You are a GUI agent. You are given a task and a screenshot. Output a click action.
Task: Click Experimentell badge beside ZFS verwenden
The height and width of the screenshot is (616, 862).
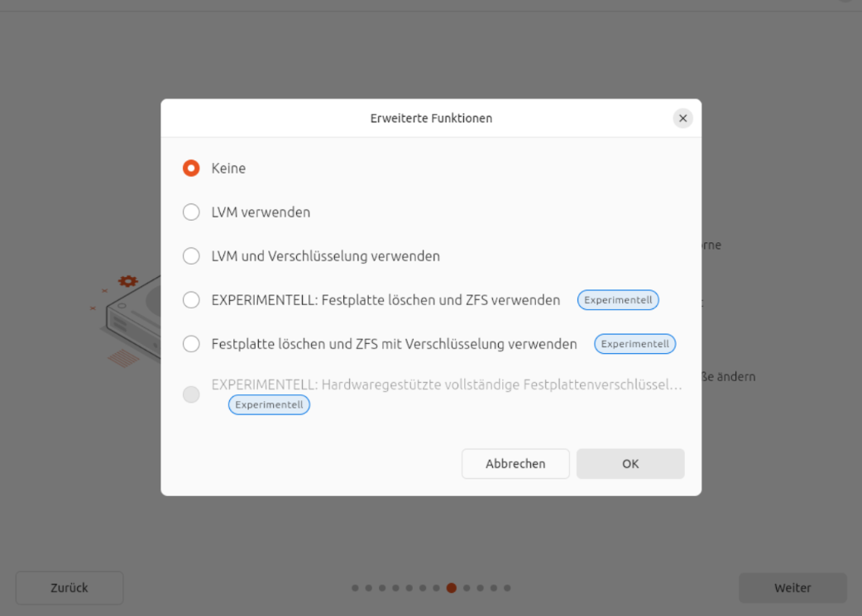[618, 300]
